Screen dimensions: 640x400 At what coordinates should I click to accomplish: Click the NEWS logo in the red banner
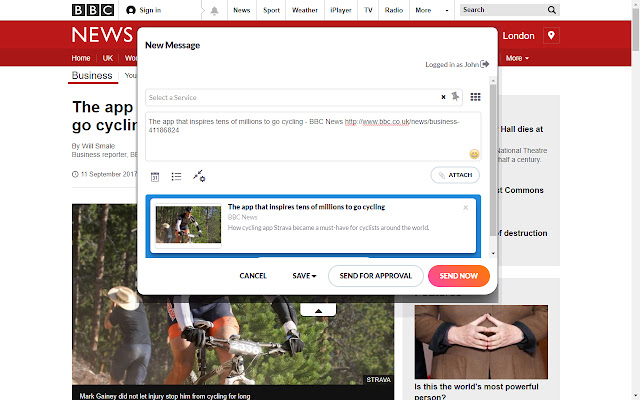(102, 35)
